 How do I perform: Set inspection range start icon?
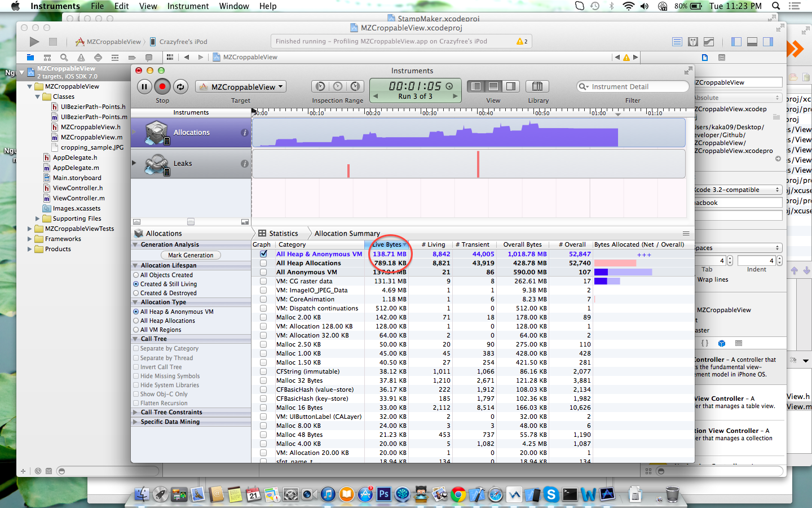(x=320, y=86)
